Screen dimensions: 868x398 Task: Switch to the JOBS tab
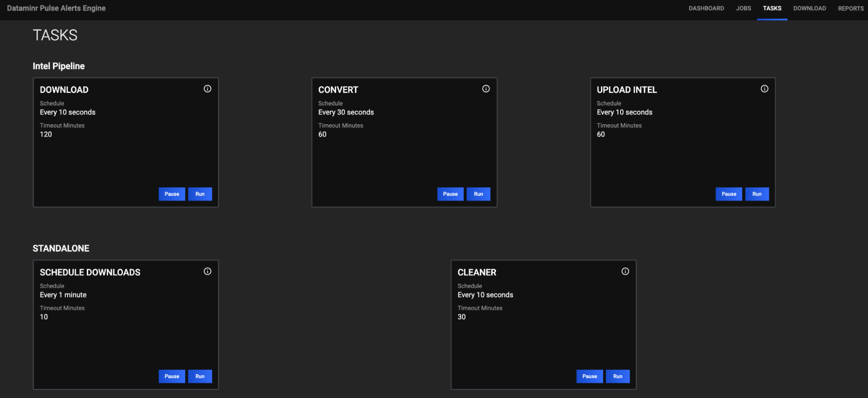click(x=743, y=8)
